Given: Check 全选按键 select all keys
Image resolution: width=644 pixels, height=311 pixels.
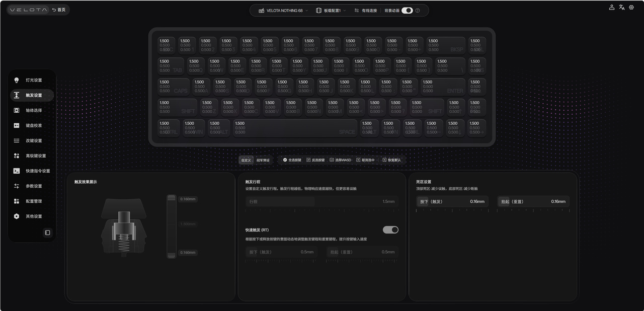Looking at the screenshot, I should click(x=292, y=160).
